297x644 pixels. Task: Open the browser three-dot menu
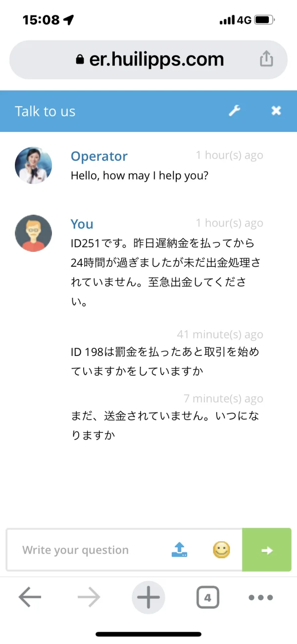click(261, 598)
